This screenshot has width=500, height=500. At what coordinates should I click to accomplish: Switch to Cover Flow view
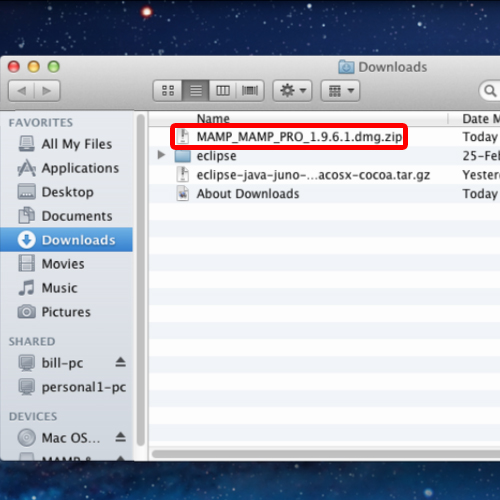tap(250, 90)
